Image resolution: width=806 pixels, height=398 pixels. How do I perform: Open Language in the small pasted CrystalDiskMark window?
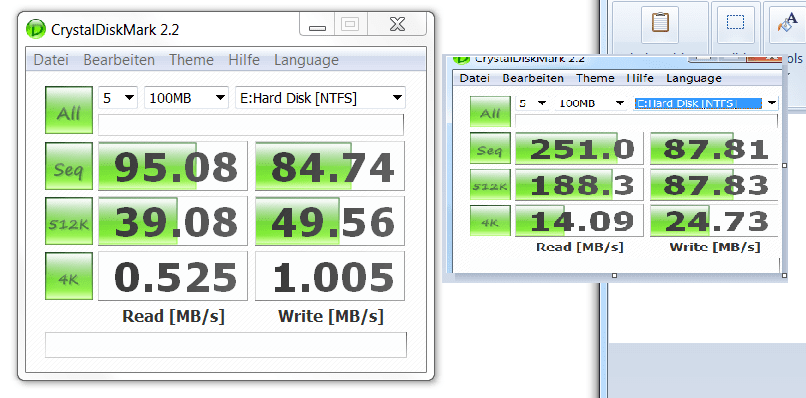(x=693, y=78)
